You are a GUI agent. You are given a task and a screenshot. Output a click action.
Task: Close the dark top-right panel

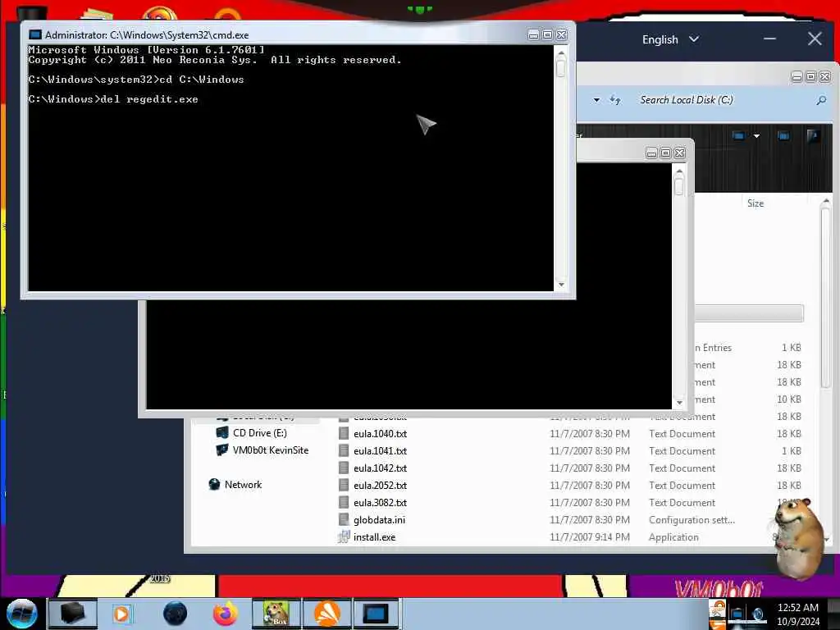815,39
